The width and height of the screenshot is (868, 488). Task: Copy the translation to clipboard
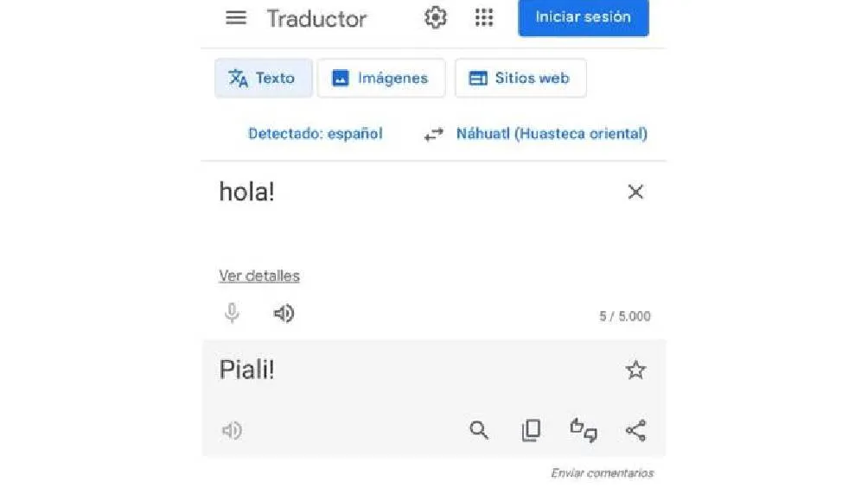click(531, 430)
